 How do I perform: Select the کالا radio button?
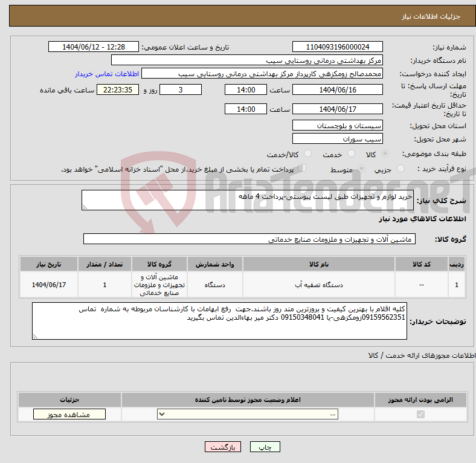click(x=385, y=154)
